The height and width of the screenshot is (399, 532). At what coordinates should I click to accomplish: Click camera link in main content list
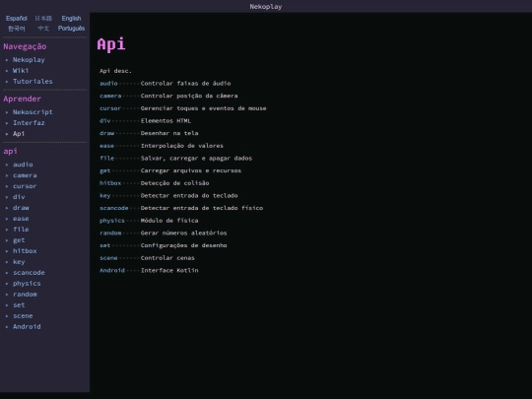(x=110, y=96)
